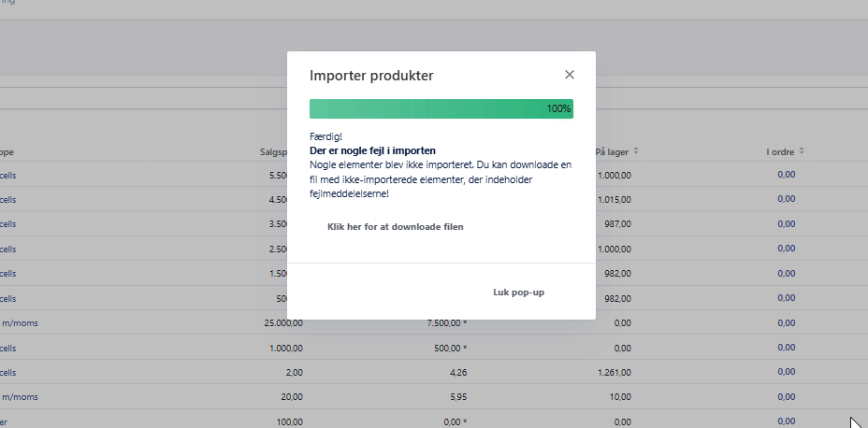Sort by I ordre column arrows
Image resolution: width=868 pixels, height=428 pixels.
pyautogui.click(x=801, y=151)
